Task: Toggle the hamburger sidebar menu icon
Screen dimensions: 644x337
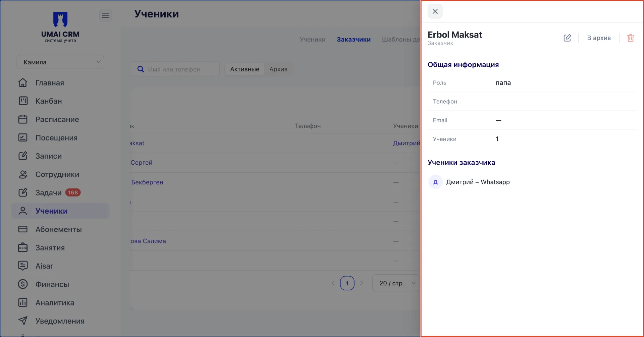Action: coord(105,15)
